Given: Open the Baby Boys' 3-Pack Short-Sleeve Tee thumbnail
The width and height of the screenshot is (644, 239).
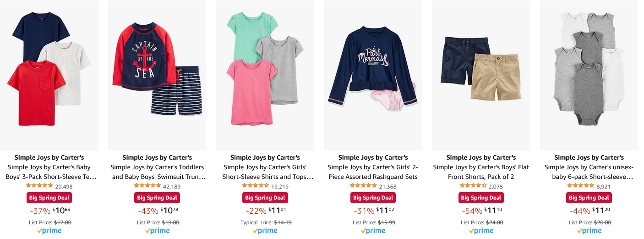Looking at the screenshot, I should point(49,76).
